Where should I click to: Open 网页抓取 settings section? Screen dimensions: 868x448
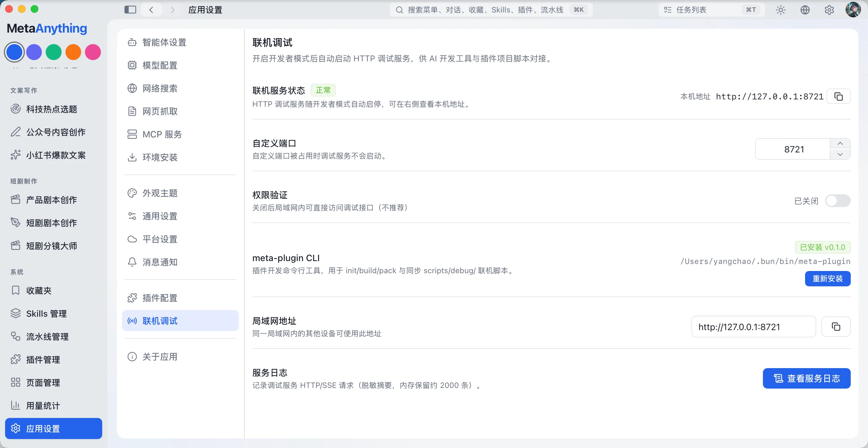click(x=180, y=111)
